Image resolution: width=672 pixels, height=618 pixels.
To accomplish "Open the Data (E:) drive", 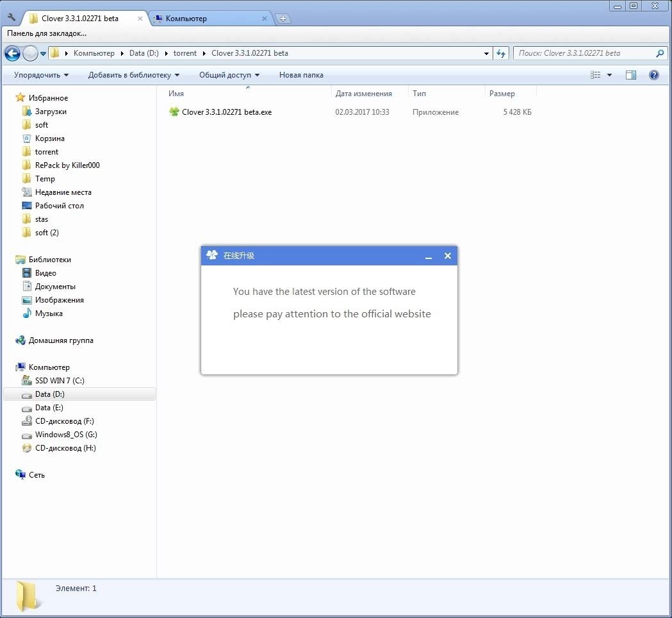I will [x=49, y=408].
